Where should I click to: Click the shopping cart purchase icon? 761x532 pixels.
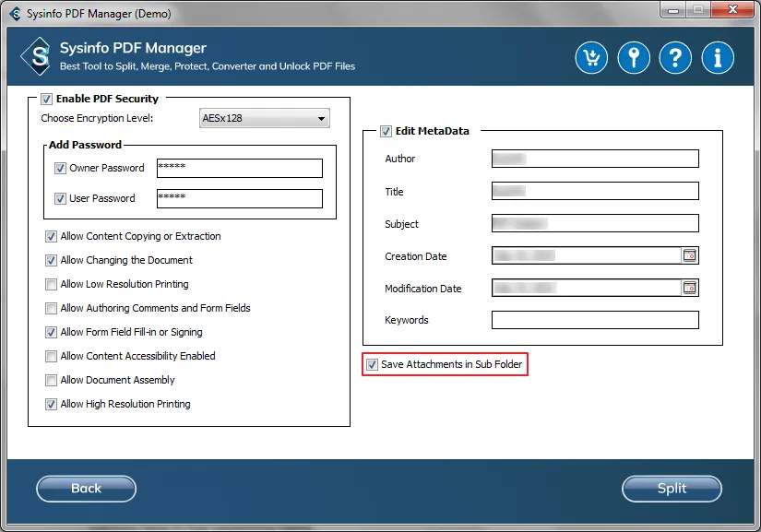click(591, 58)
